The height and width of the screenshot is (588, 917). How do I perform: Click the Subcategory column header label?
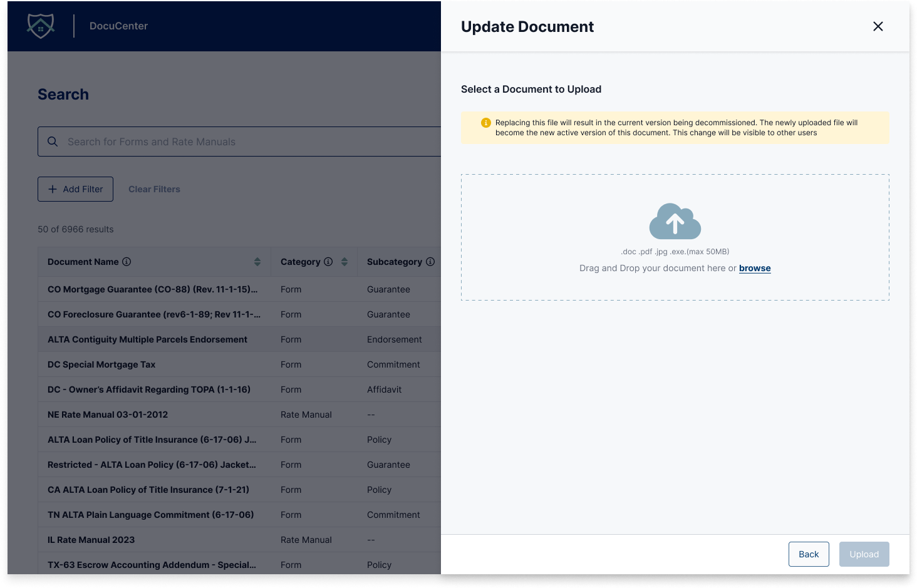395,262
